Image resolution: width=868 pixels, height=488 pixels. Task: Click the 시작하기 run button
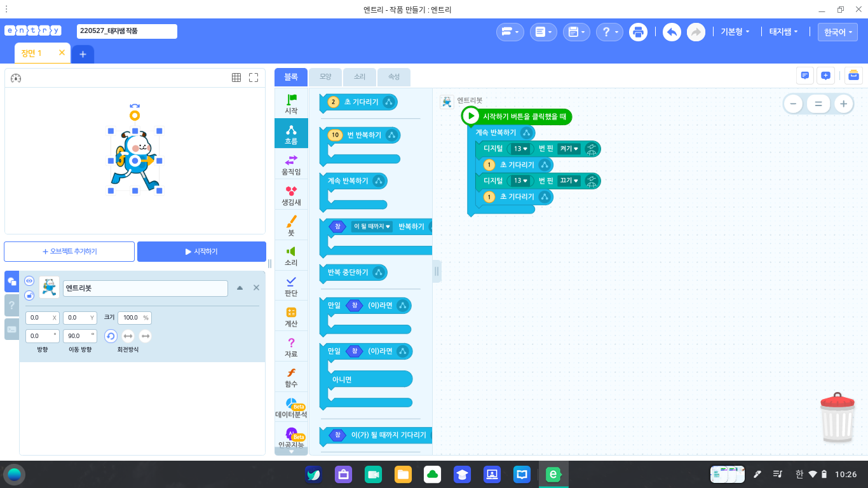tap(201, 252)
